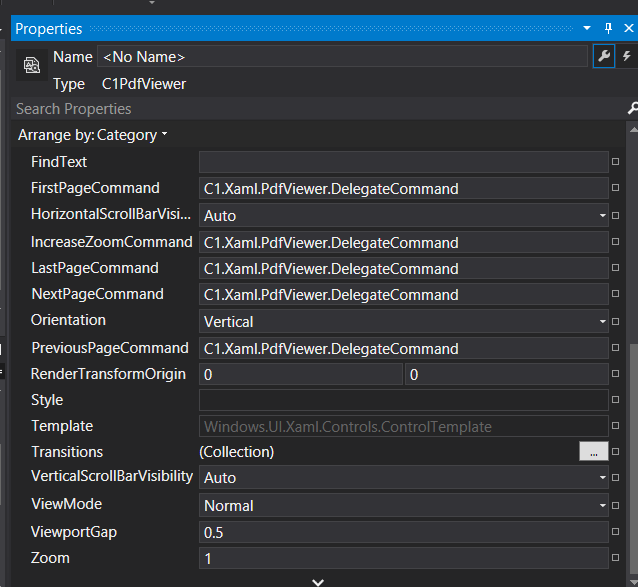Edit the ViewportGap value 0.5
The image size is (638, 587).
(404, 532)
